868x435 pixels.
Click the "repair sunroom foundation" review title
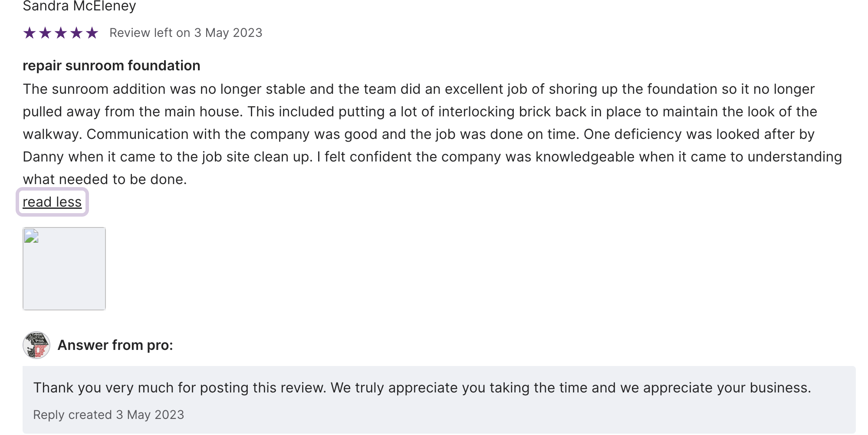[112, 66]
